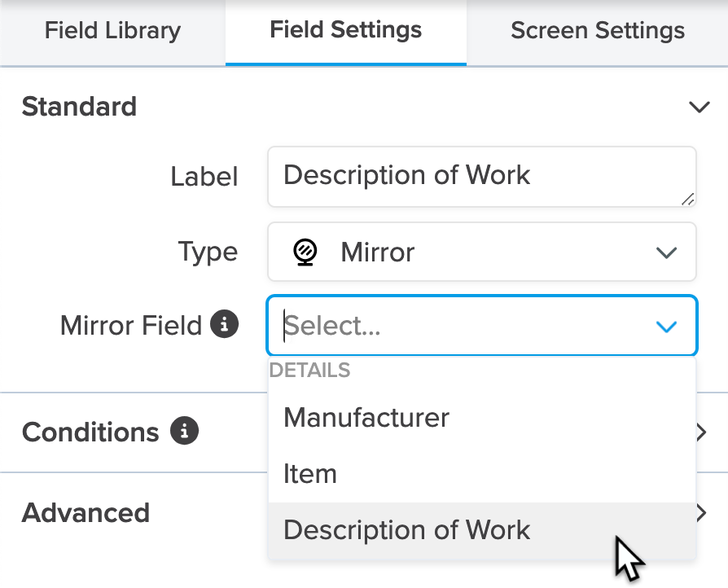Click the Mirror Field info icon
Image resolution: width=728 pixels, height=588 pixels.
224,323
